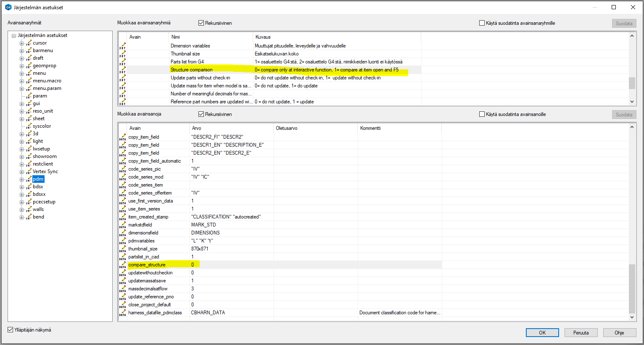This screenshot has width=644, height=345.
Task: Click the Peruuta button
Action: click(581, 333)
